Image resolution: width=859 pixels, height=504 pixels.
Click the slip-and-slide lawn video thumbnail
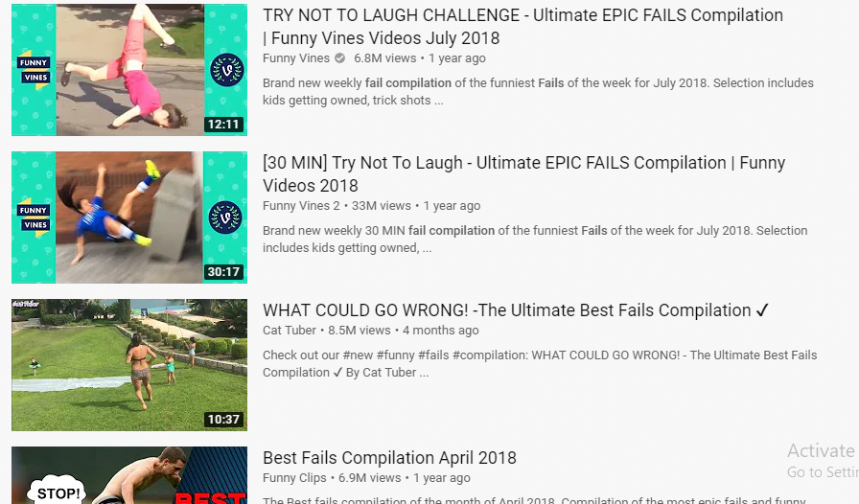(129, 365)
